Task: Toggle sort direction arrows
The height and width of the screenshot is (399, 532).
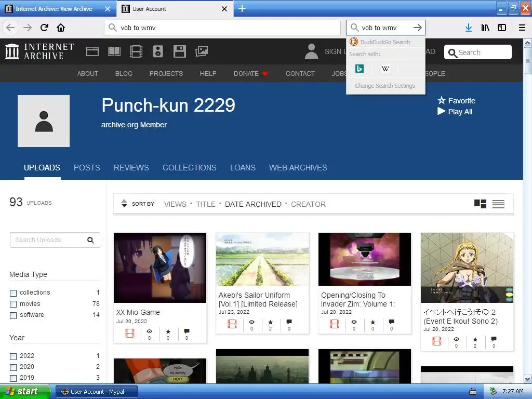Action: (x=124, y=204)
